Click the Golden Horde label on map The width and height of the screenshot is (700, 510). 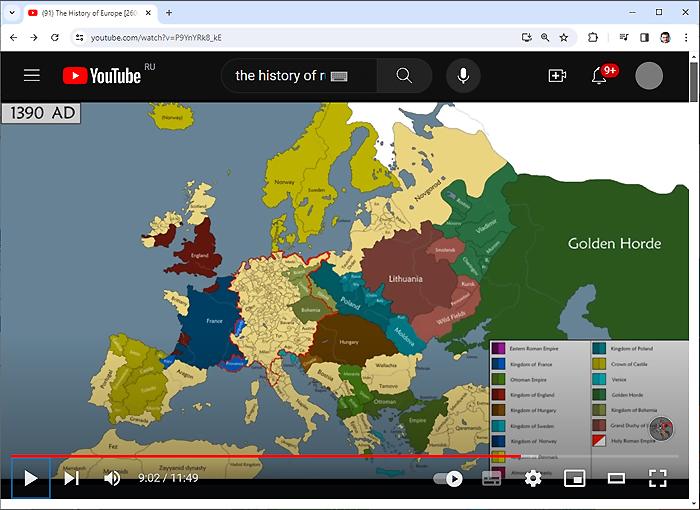[614, 243]
